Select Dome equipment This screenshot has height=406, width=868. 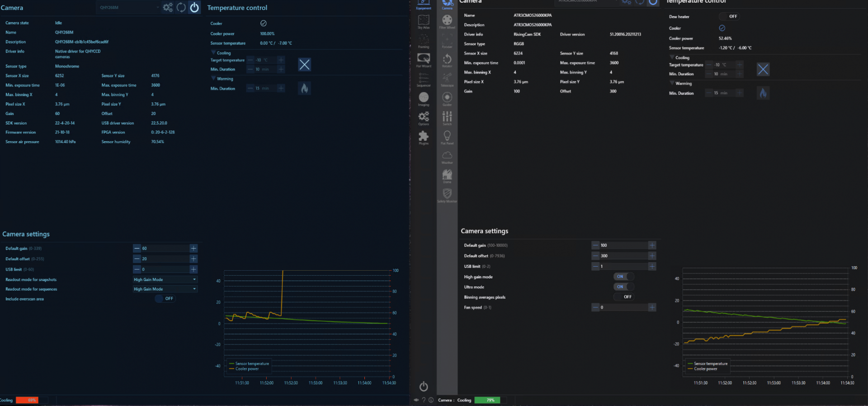(447, 176)
